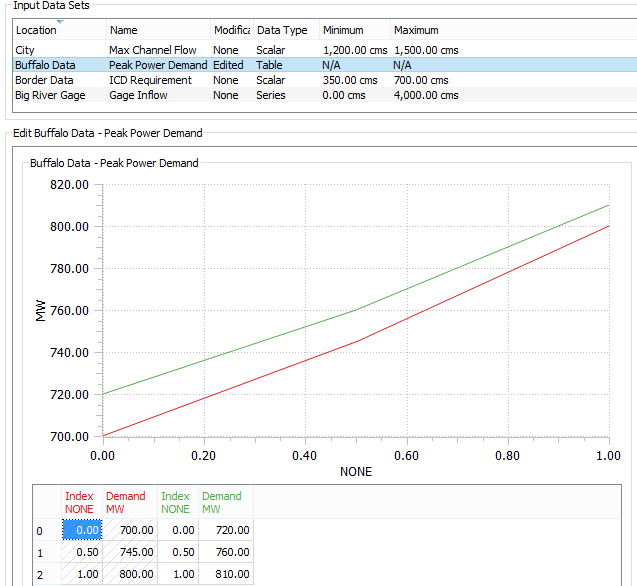Viewport: 637px width, 586px height.
Task: Edit the green Demand value 720.00
Action: pos(226,530)
